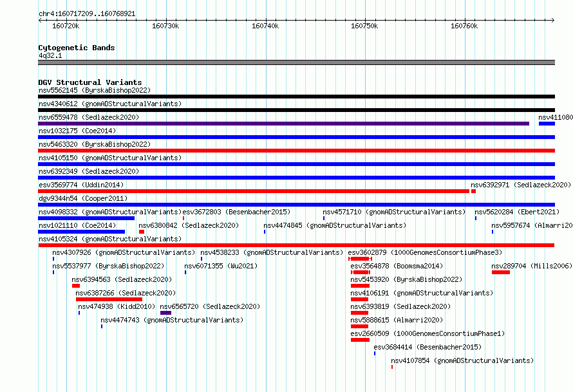This screenshot has width=573, height=392.
Task: Click esv3684414 (Besenbacher2015) label
Action: click(427, 347)
